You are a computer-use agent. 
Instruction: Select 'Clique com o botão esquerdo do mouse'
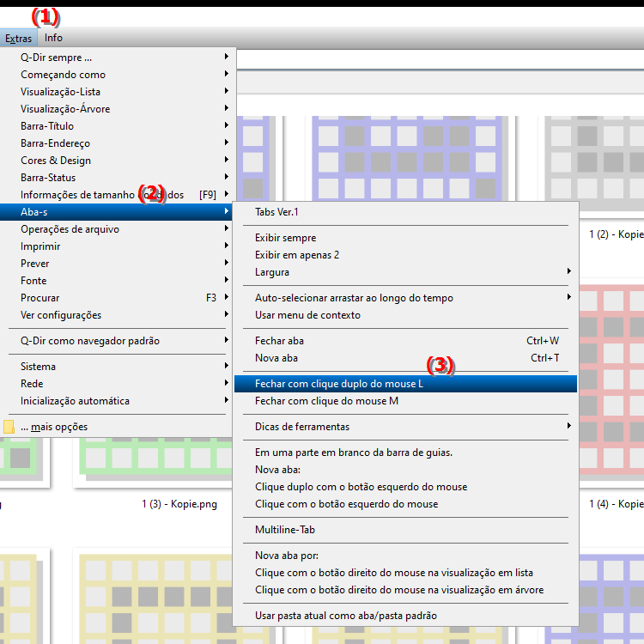(405, 504)
